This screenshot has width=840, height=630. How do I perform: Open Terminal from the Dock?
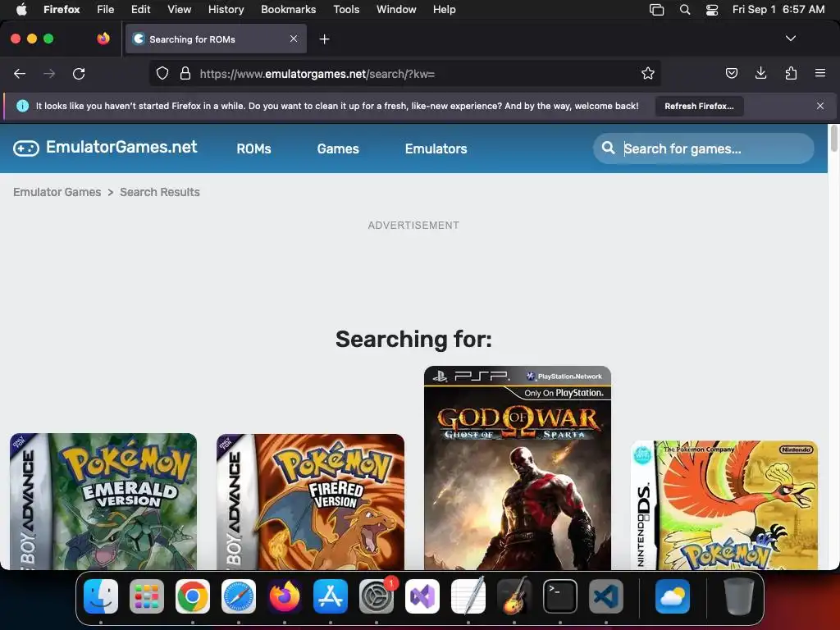click(x=560, y=596)
